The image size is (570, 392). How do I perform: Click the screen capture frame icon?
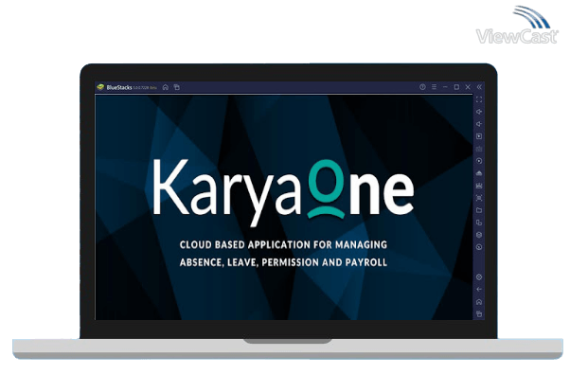click(x=479, y=198)
